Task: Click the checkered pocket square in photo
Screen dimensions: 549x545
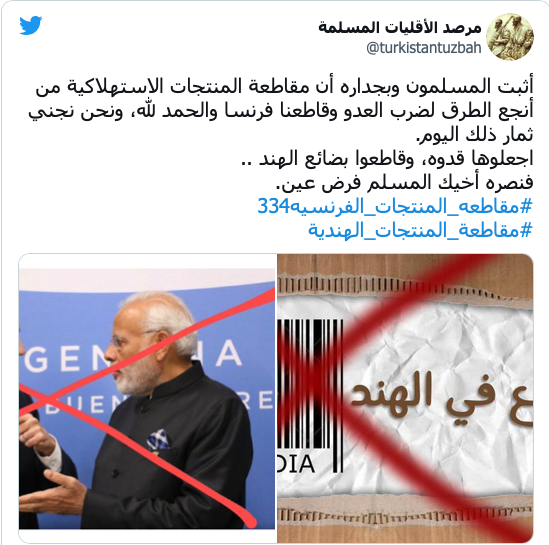Action: (158, 440)
